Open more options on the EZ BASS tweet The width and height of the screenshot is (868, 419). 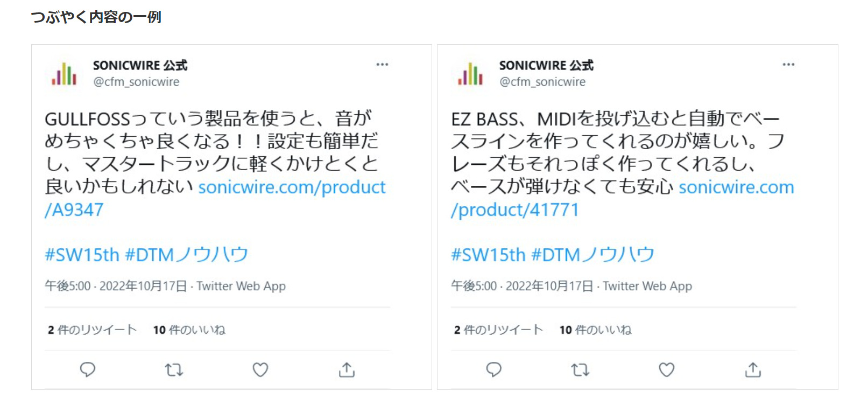(x=788, y=65)
